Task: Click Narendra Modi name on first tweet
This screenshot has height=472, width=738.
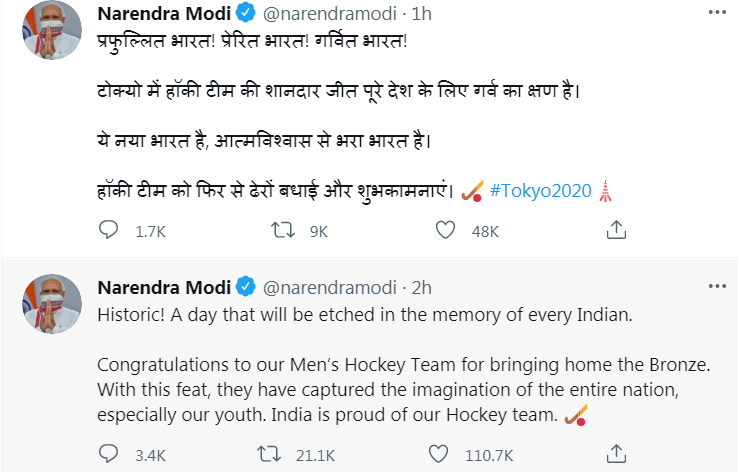Action: coord(162,15)
